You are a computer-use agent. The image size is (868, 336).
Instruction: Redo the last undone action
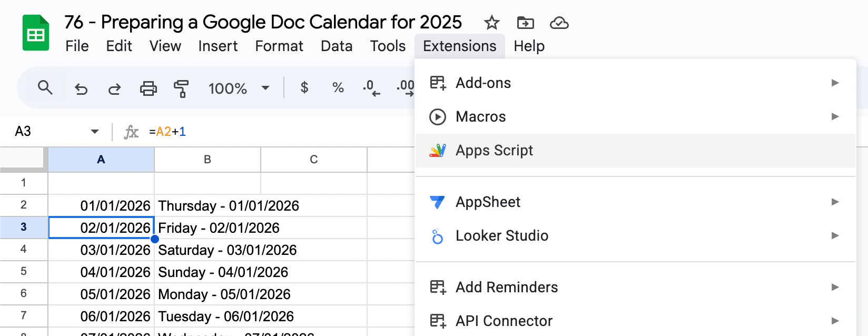pyautogui.click(x=114, y=88)
